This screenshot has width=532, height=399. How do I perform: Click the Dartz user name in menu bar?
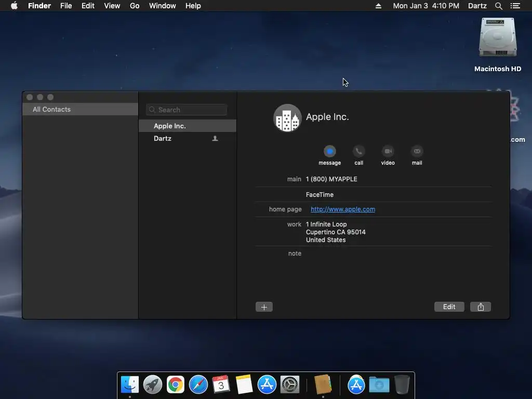pyautogui.click(x=477, y=6)
